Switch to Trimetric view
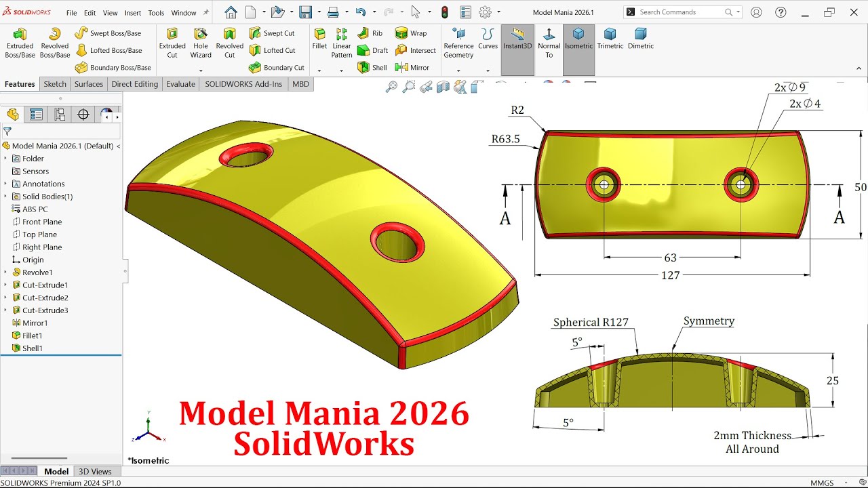This screenshot has width=868, height=488. 610,39
